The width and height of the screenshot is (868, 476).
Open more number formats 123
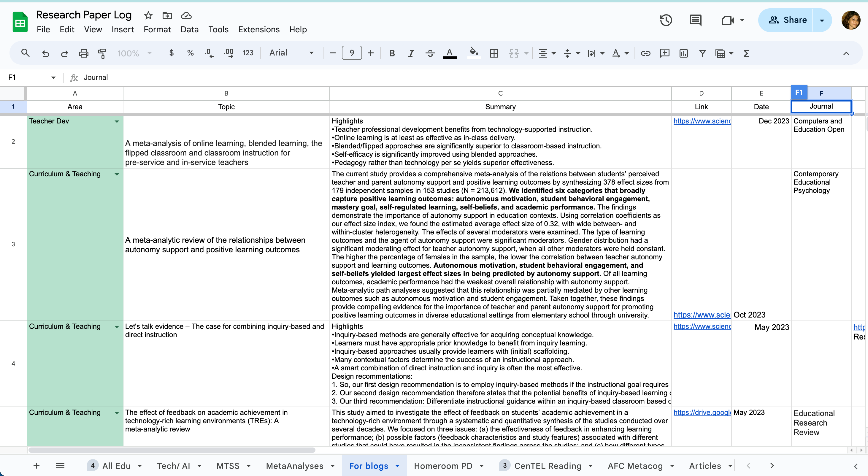(x=248, y=53)
